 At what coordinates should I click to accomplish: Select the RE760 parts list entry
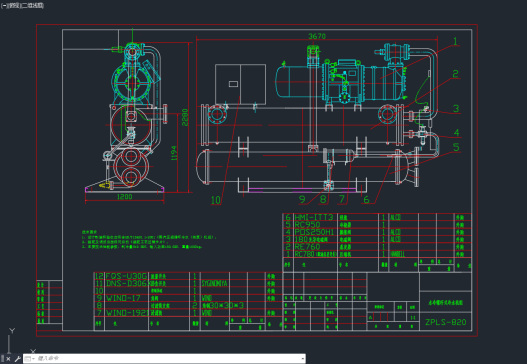[x=307, y=247]
